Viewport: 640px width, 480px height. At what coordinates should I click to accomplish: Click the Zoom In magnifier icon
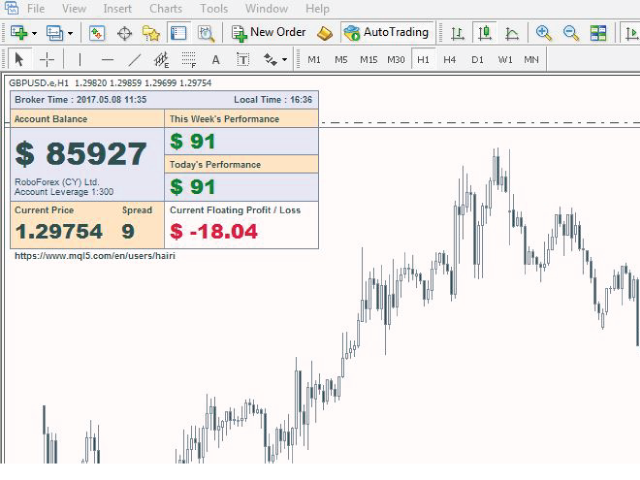(x=543, y=33)
